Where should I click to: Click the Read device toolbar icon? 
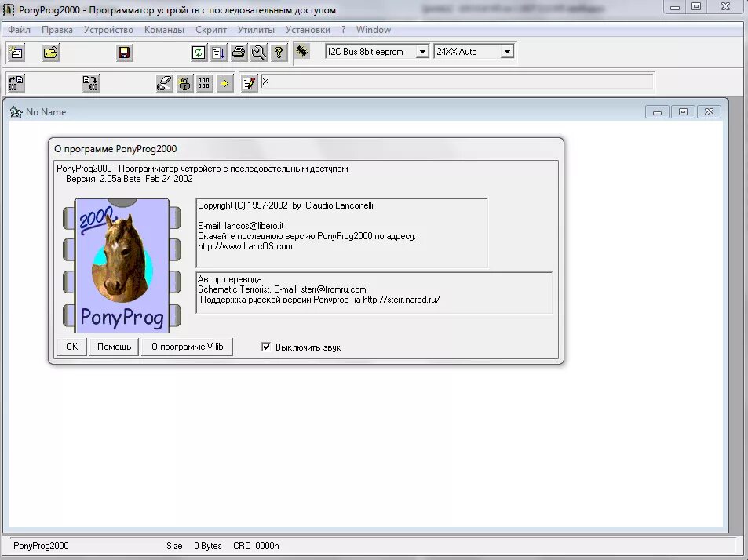16,83
